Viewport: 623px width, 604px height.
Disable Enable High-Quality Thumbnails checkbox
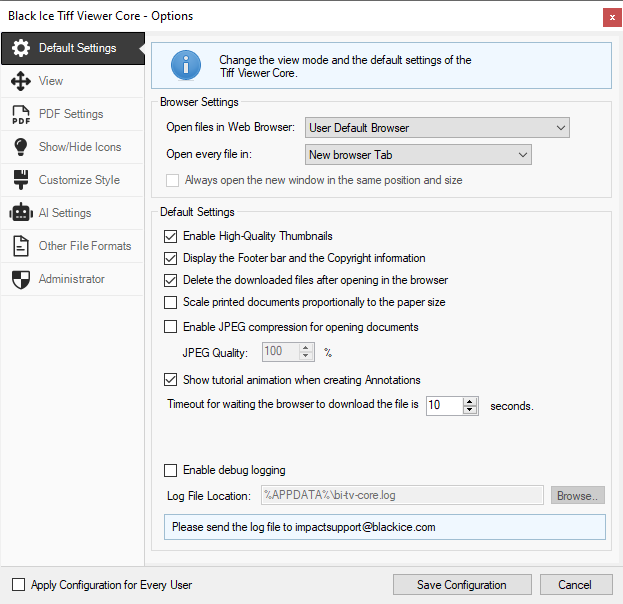pos(170,237)
